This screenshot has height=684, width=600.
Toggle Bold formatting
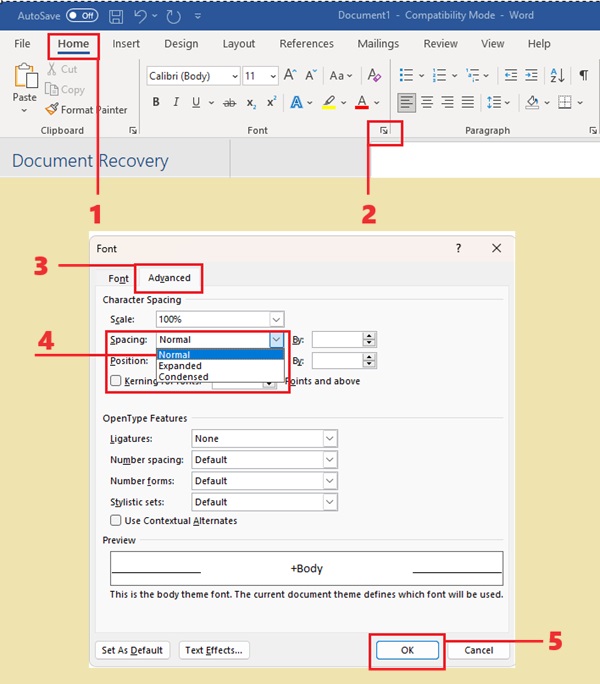(x=156, y=102)
